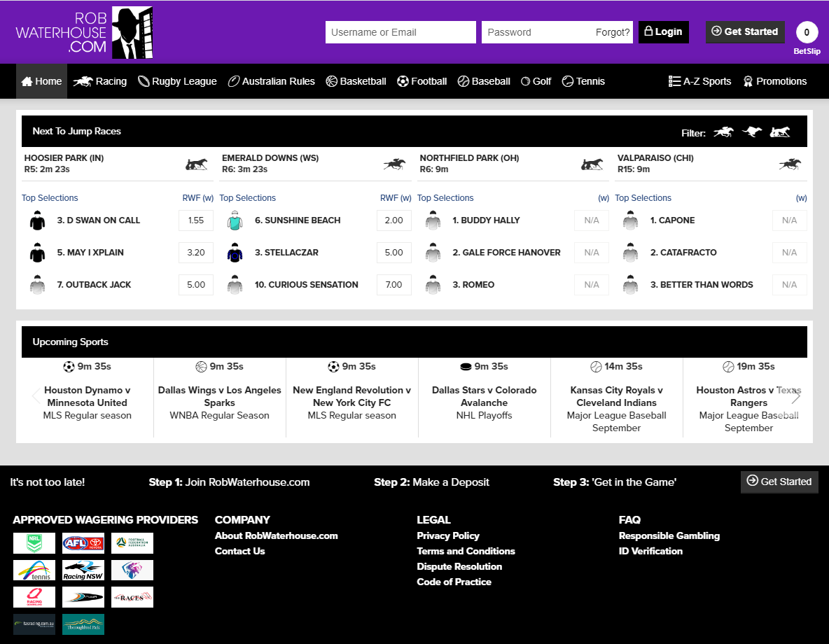829x644 pixels.
Task: Open Dispute Resolution link
Action: 459,566
